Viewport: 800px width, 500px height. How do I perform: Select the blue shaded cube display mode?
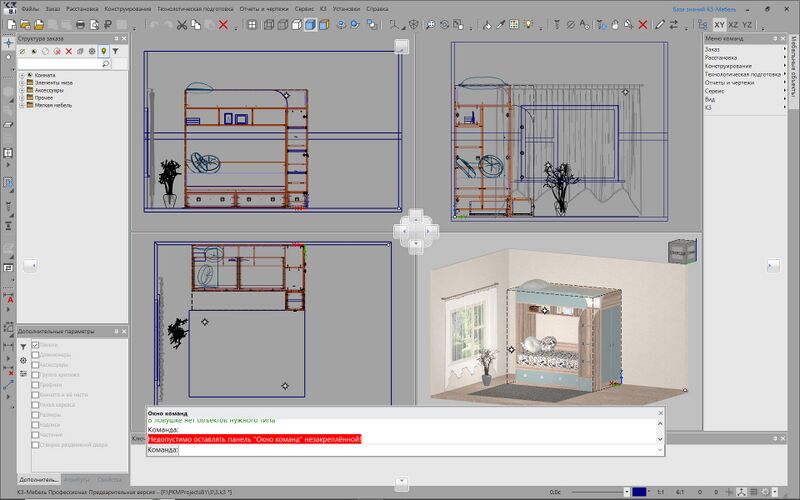tap(310, 24)
